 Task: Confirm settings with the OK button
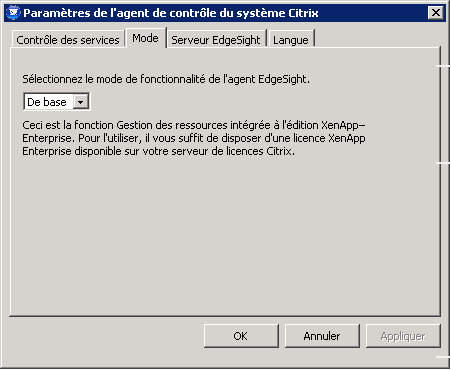point(241,336)
